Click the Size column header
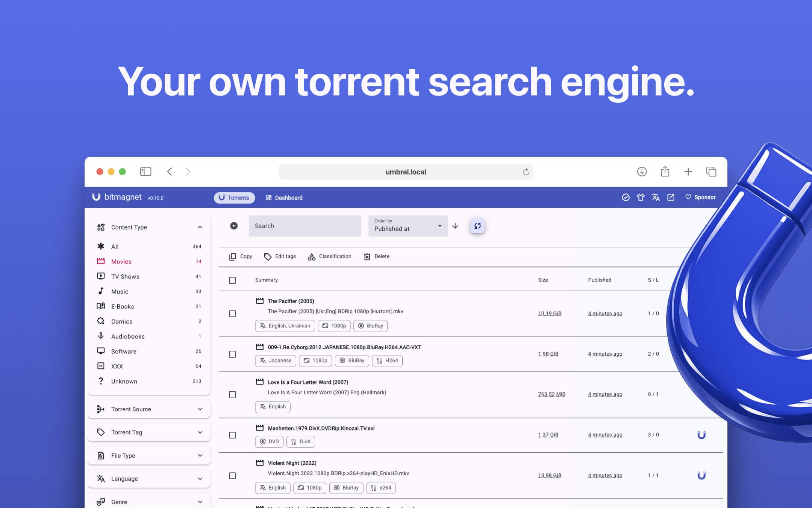 (543, 280)
